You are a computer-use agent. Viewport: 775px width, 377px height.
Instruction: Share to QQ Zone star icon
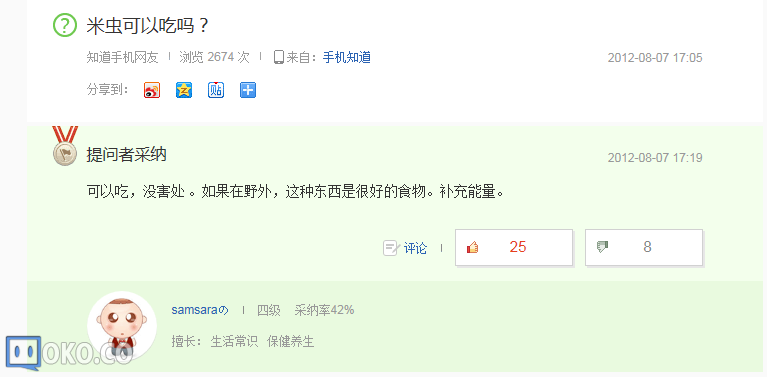pyautogui.click(x=184, y=90)
